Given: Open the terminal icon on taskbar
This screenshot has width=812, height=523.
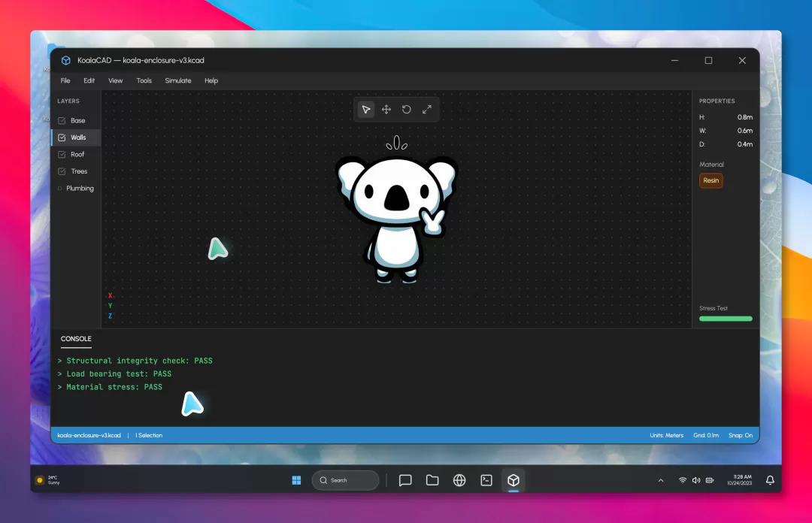Looking at the screenshot, I should pos(486,480).
